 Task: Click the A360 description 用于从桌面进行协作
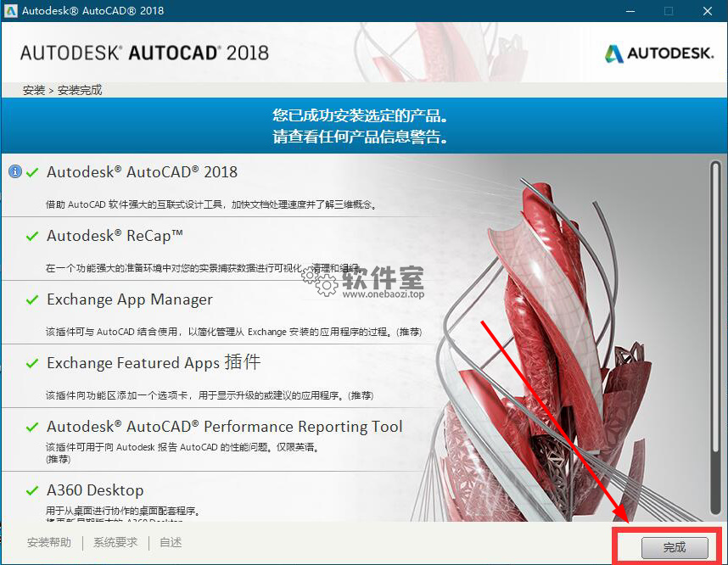123,512
